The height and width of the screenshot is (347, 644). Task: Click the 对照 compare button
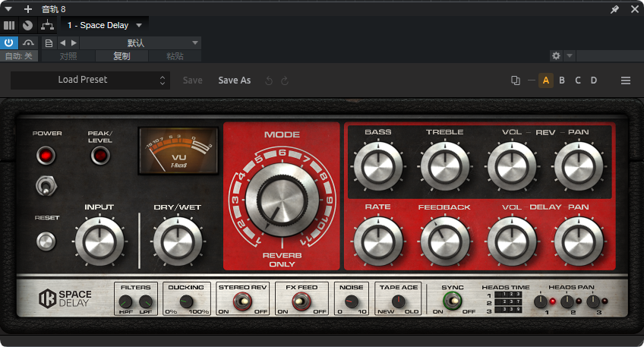pos(68,56)
